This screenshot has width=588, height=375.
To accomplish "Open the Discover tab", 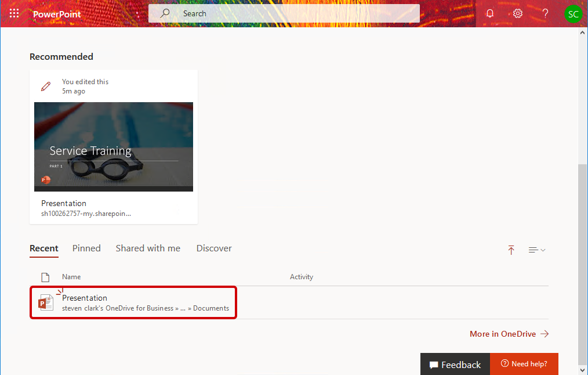I will click(x=214, y=248).
